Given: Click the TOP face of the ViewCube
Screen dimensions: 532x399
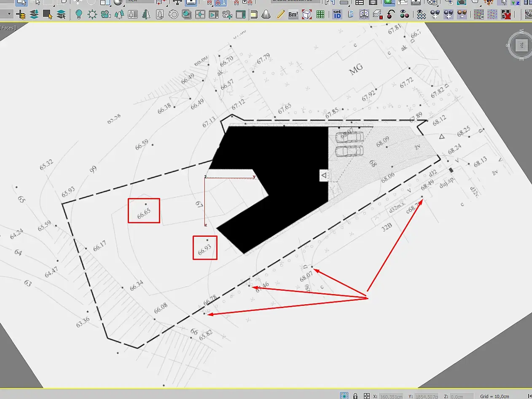Looking at the screenshot, I should pos(521,45).
